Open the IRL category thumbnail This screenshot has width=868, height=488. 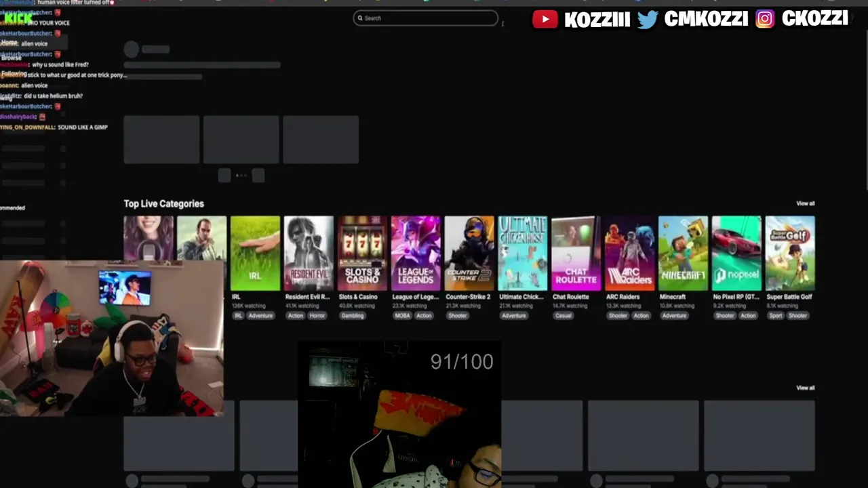coord(255,253)
